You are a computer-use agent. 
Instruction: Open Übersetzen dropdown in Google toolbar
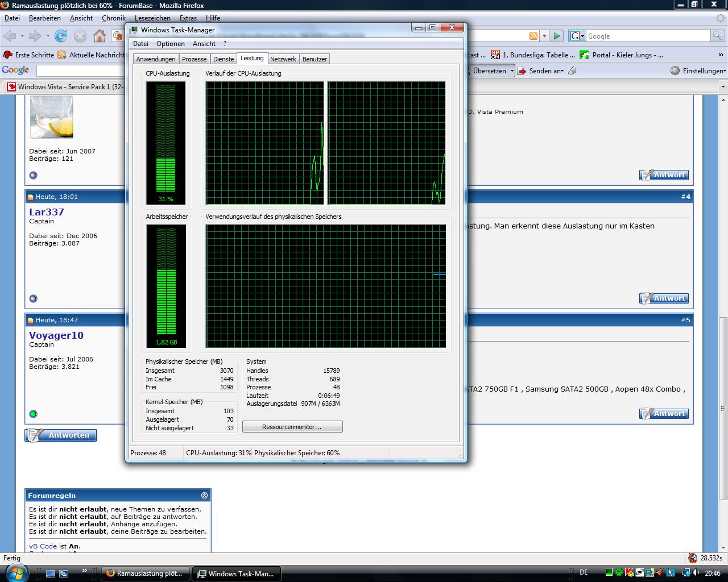click(512, 71)
